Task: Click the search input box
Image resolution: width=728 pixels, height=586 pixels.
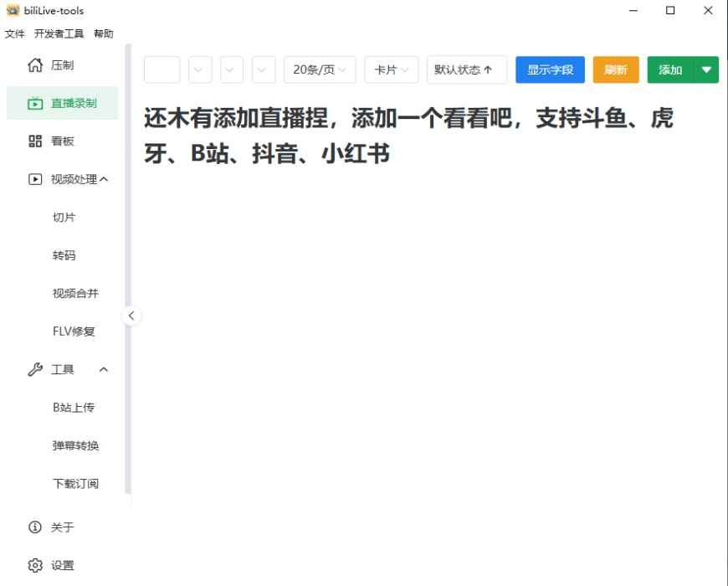Action: 162,70
